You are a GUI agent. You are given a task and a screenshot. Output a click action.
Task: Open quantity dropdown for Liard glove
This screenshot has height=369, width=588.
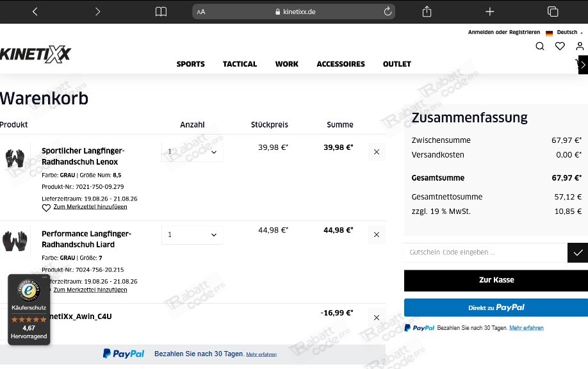(192, 234)
